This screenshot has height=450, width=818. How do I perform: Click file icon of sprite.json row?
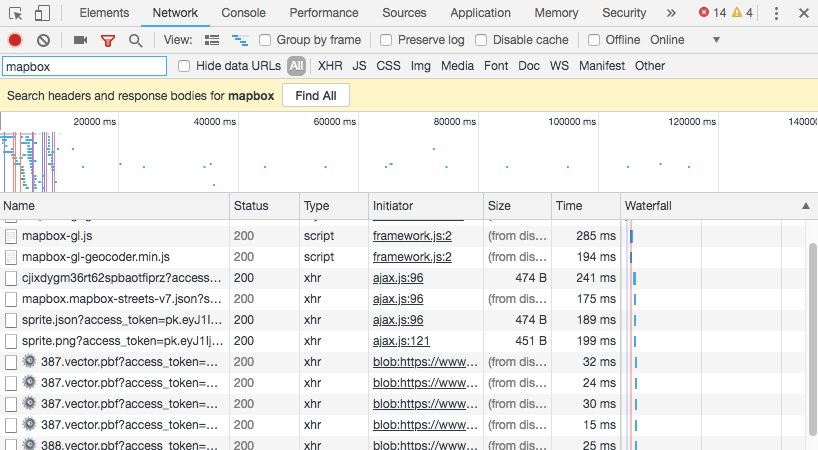(x=11, y=320)
